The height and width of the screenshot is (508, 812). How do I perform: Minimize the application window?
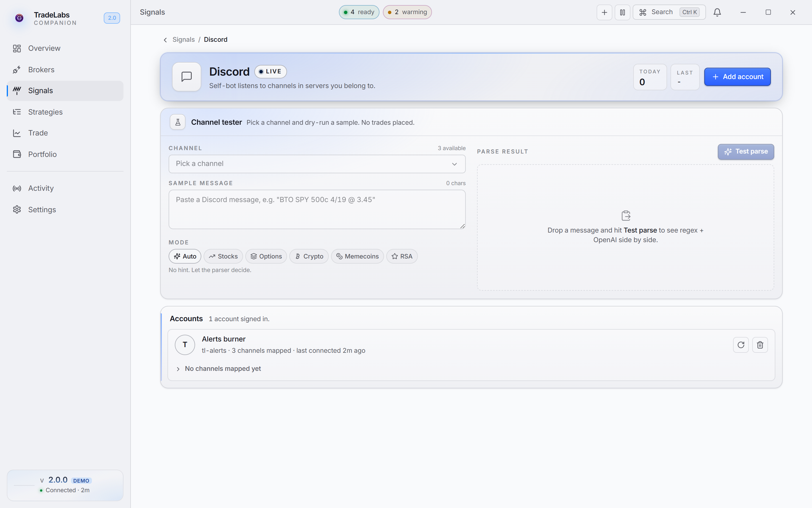tap(743, 12)
